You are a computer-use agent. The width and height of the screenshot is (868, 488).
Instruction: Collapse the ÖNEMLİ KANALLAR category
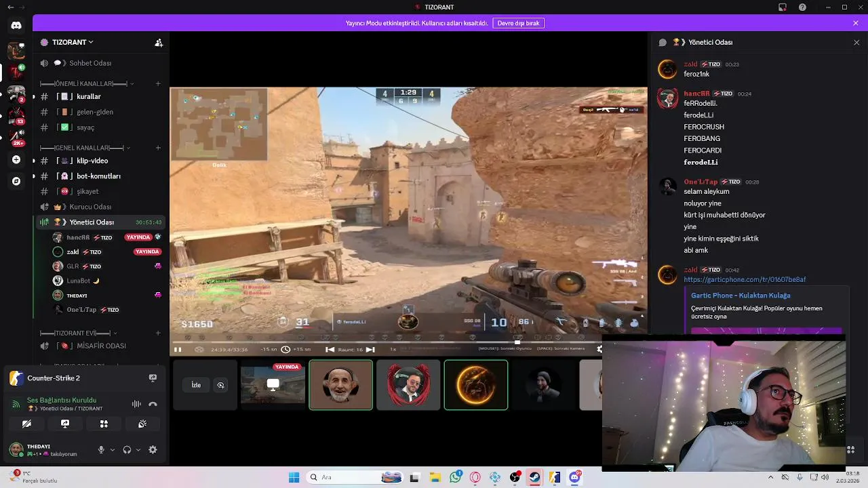pyautogui.click(x=85, y=83)
